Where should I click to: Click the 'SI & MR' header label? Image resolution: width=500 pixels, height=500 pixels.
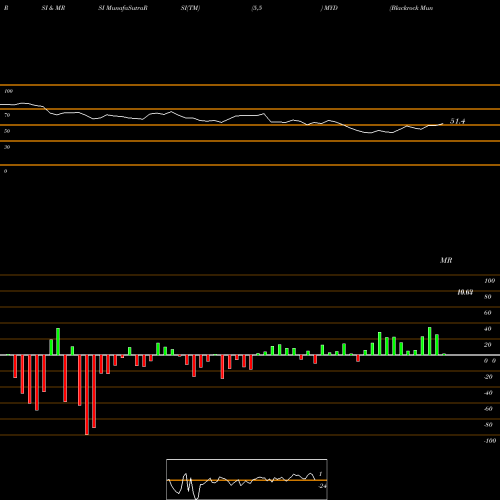point(53,8)
